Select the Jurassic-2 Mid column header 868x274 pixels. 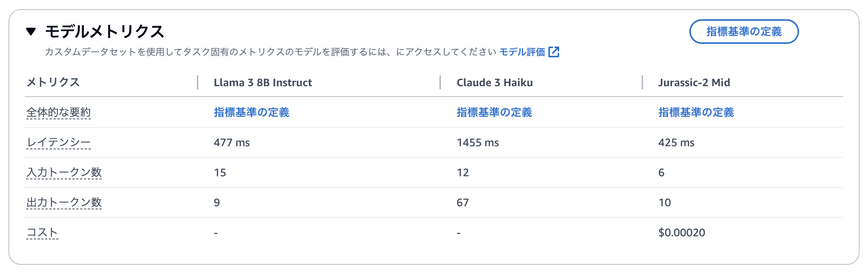[694, 82]
